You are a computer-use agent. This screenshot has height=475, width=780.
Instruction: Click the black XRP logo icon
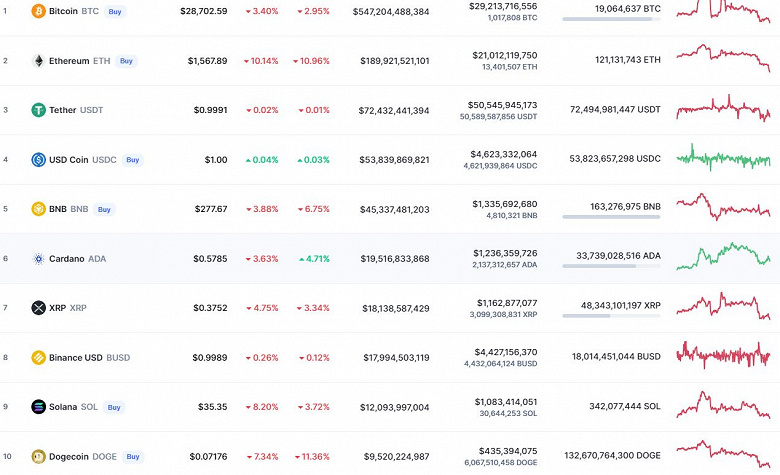39,308
